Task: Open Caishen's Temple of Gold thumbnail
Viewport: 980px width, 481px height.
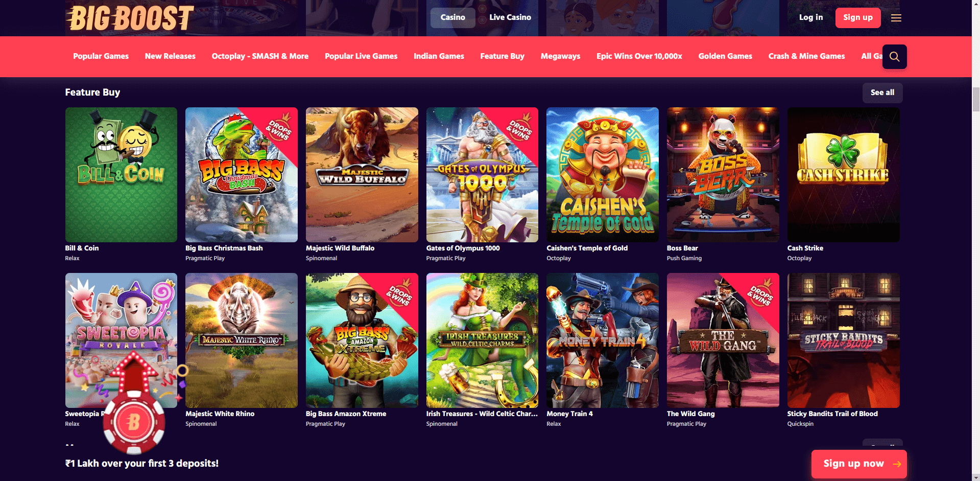Action: tap(603, 175)
